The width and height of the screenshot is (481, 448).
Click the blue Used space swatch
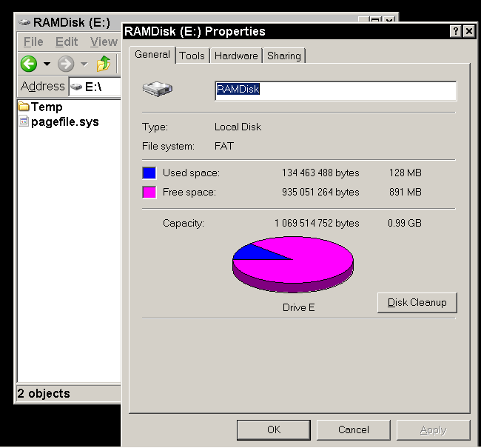click(149, 173)
